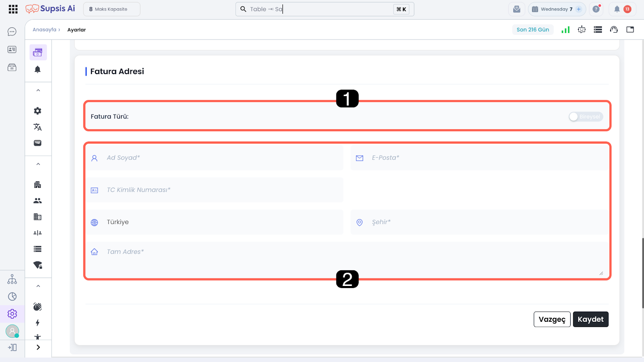Open the headset support agent icon
The width and height of the screenshot is (644, 362).
tap(614, 30)
